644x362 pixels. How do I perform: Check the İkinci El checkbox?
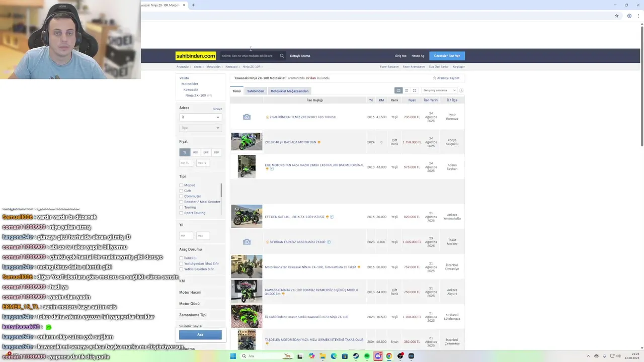181,258
